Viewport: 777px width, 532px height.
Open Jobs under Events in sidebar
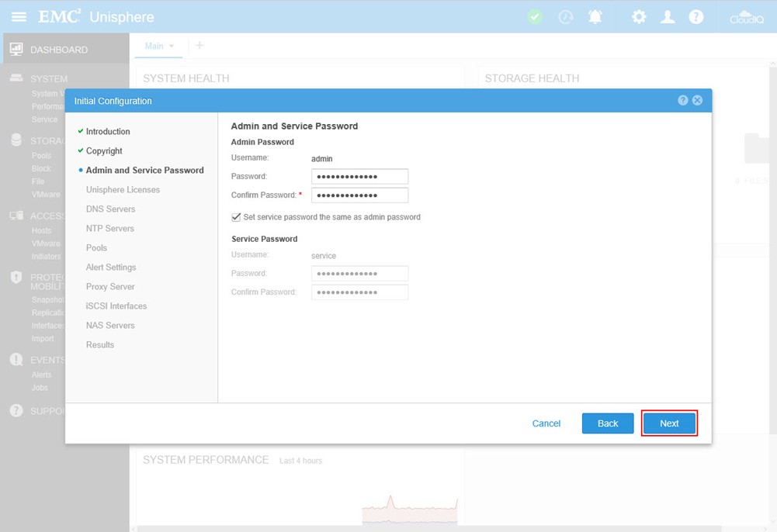(x=40, y=388)
